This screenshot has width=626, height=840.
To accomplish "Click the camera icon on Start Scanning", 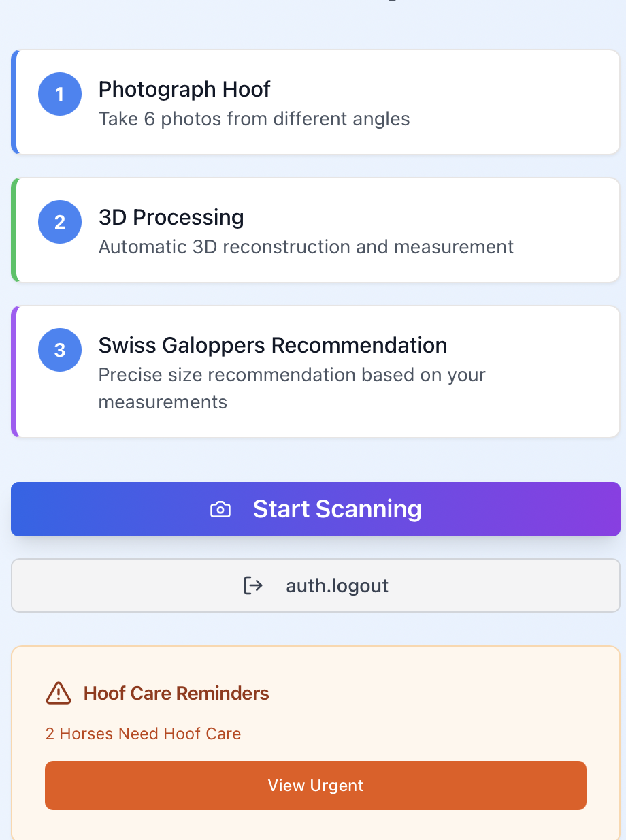I will [220, 509].
